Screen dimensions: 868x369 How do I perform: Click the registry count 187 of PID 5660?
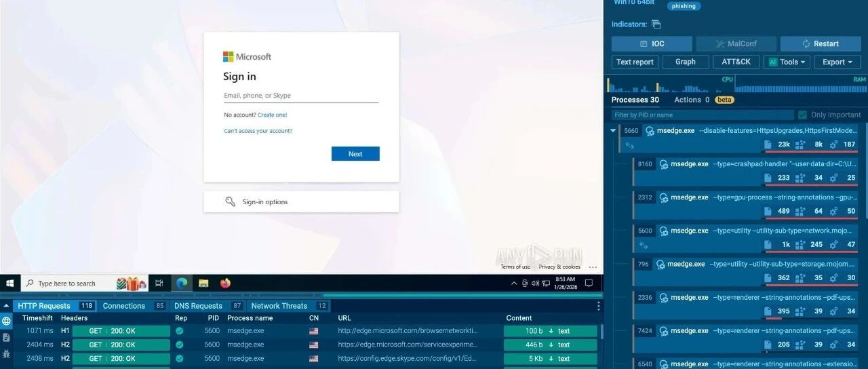click(x=849, y=144)
